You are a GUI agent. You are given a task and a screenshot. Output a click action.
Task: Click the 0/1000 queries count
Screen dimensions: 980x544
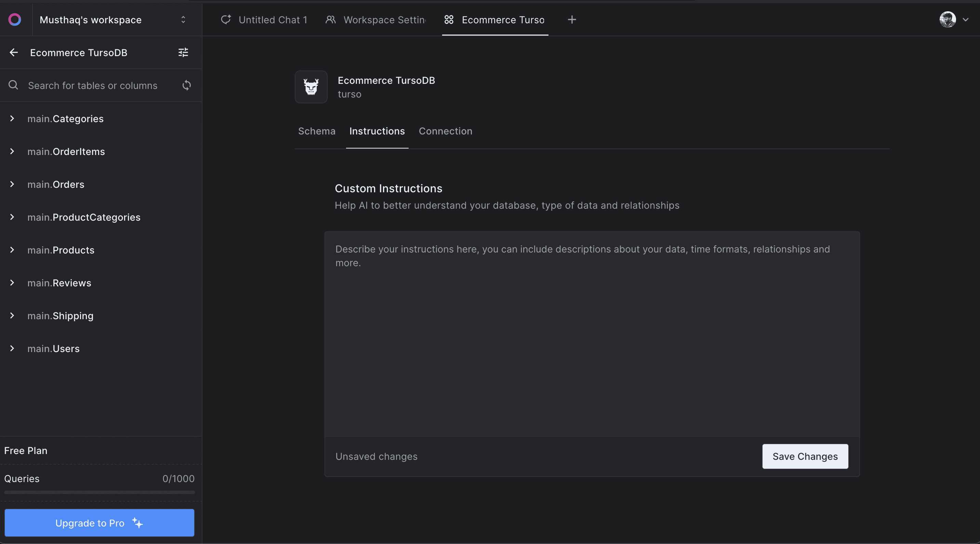tap(178, 479)
